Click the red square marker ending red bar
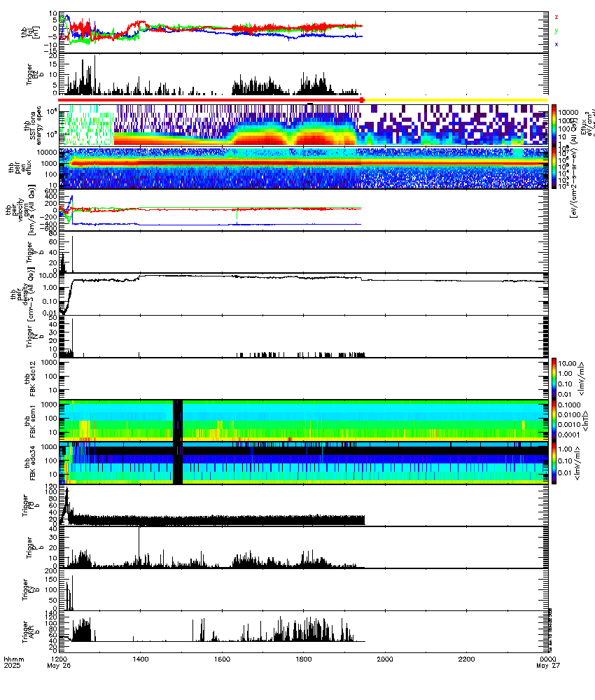595x700 pixels. tap(362, 100)
